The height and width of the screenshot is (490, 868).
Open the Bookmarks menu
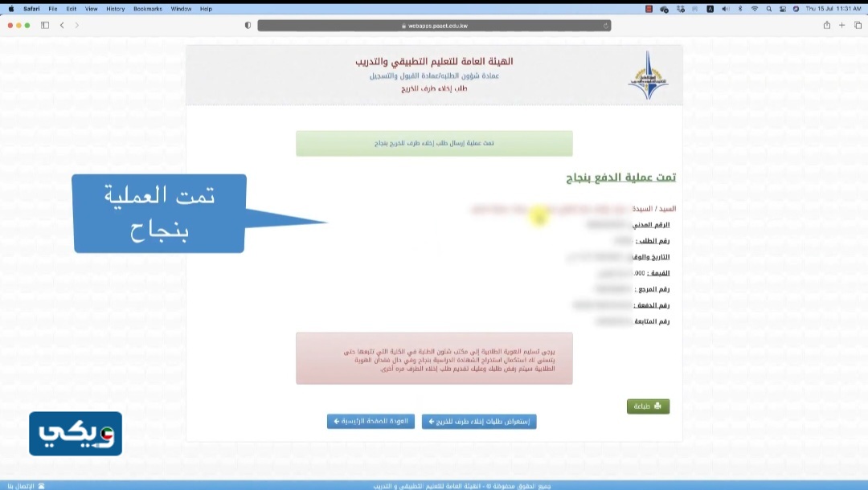point(147,9)
